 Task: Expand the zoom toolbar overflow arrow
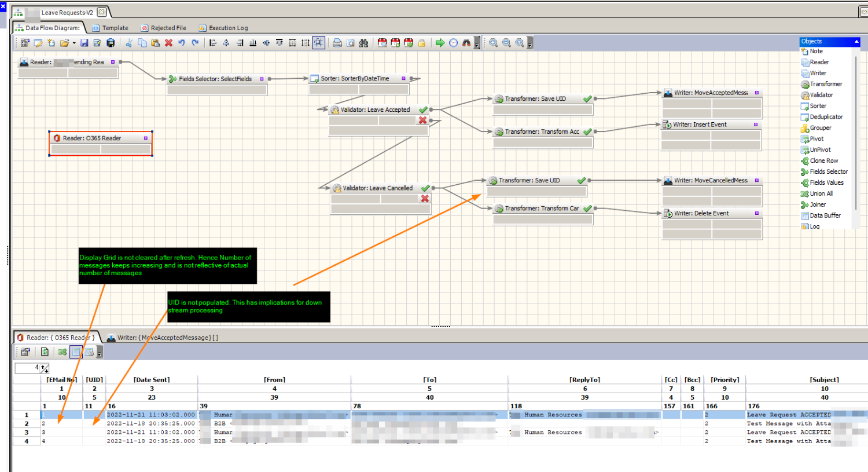(x=530, y=43)
